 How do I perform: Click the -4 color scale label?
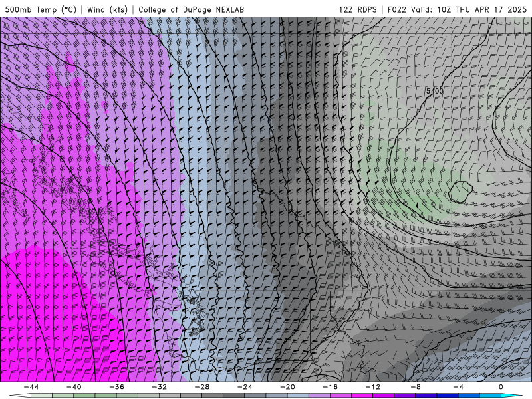click(x=458, y=387)
